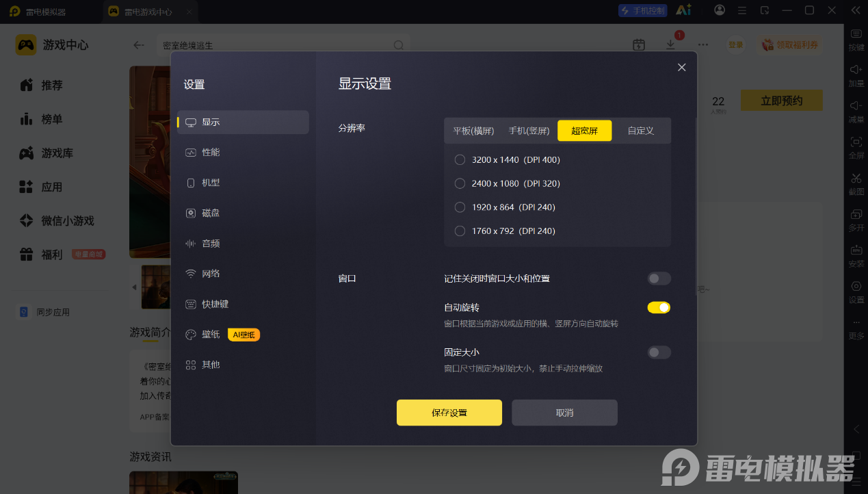The image size is (868, 494).
Task: Click the AI壁纸 badge
Action: point(244,335)
